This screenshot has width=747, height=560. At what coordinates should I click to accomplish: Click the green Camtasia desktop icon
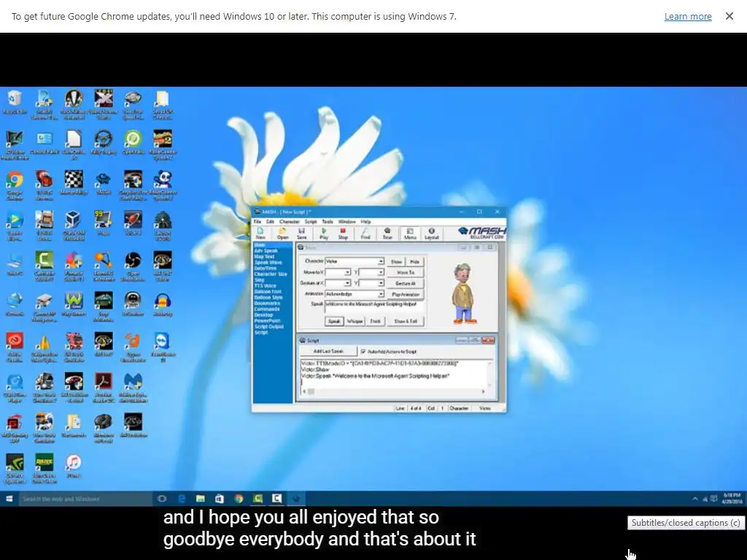pyautogui.click(x=44, y=260)
